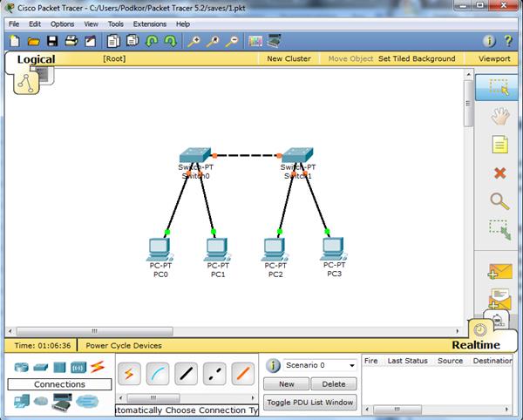The image size is (523, 420).
Task: Open the Options menu
Action: coord(63,24)
